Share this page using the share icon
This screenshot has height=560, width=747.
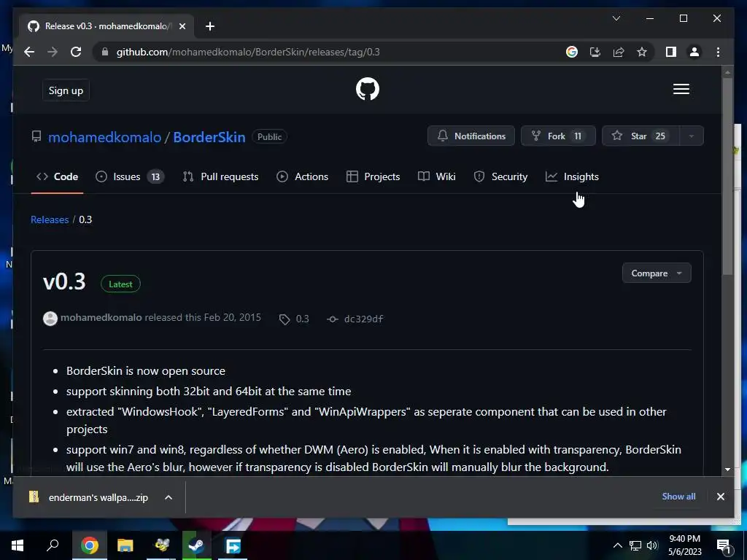pos(619,52)
